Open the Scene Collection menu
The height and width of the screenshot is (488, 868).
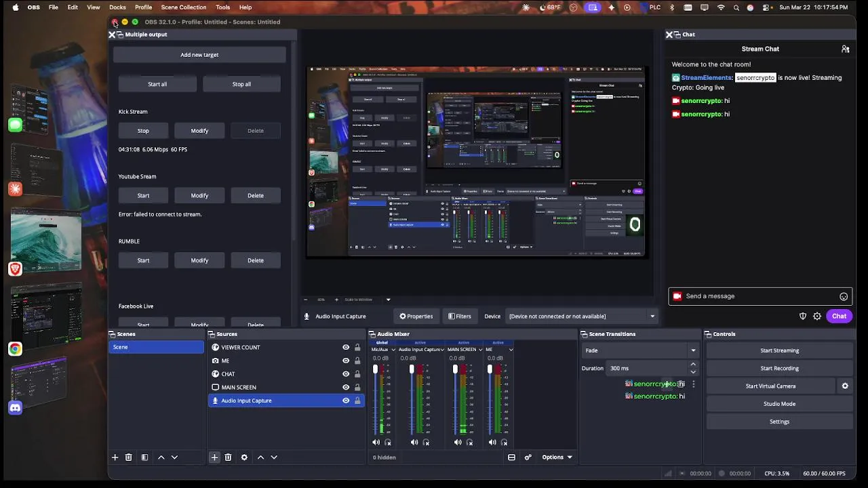coord(183,7)
